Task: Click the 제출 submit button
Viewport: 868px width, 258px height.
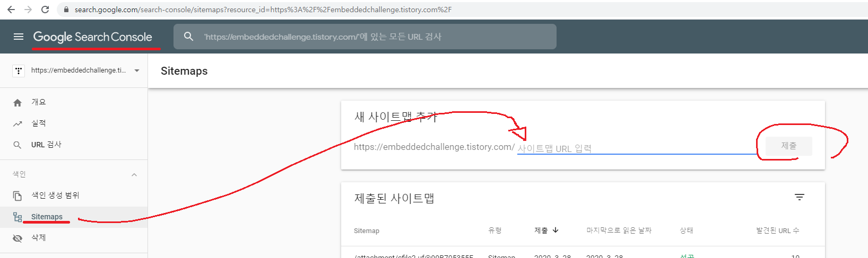Action: click(x=788, y=146)
